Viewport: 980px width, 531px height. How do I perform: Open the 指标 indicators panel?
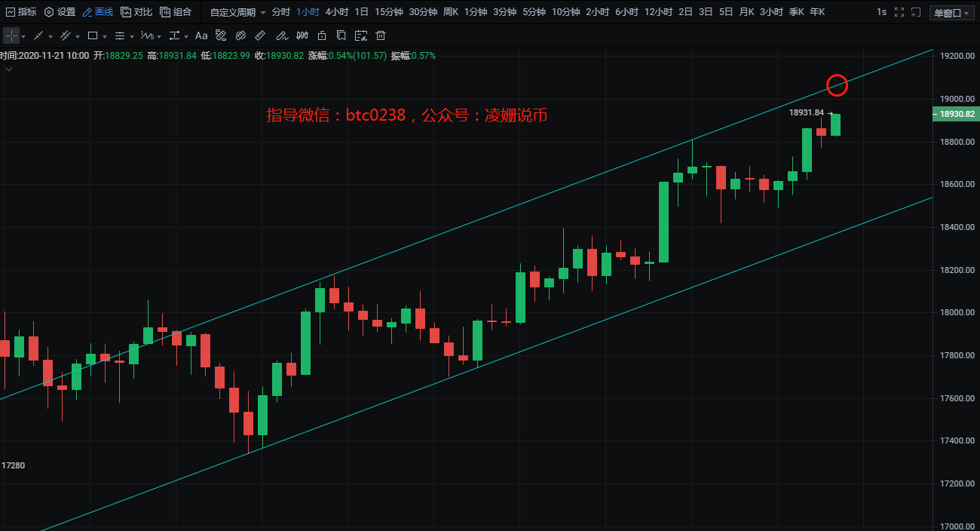(21, 12)
